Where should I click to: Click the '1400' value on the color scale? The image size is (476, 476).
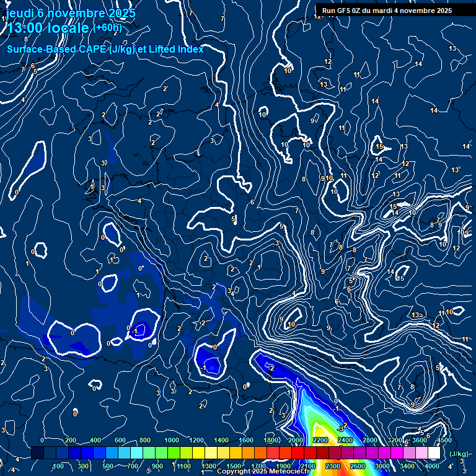point(221,440)
